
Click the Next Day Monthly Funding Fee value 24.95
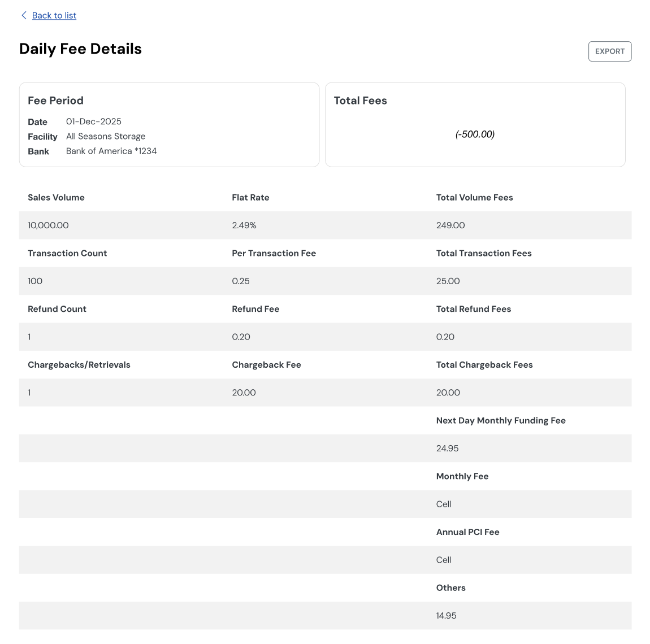pyautogui.click(x=447, y=449)
